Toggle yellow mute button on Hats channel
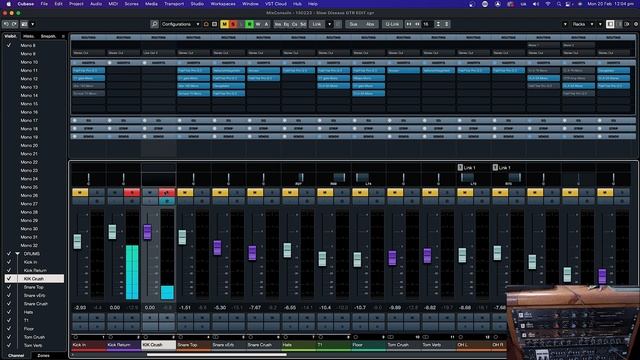The image size is (640, 360). click(x=290, y=192)
